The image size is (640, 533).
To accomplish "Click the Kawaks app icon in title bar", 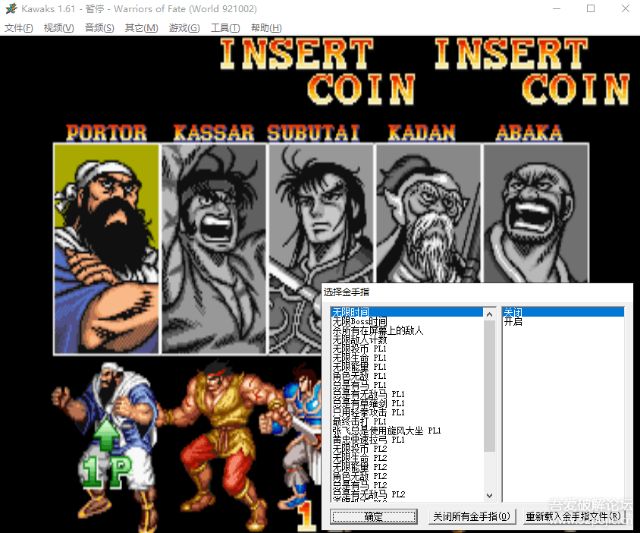I will click(x=11, y=9).
